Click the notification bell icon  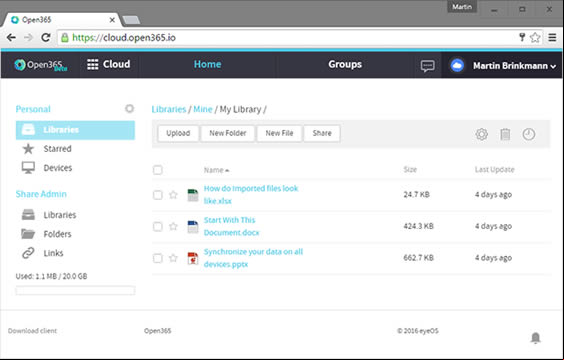tap(536, 338)
